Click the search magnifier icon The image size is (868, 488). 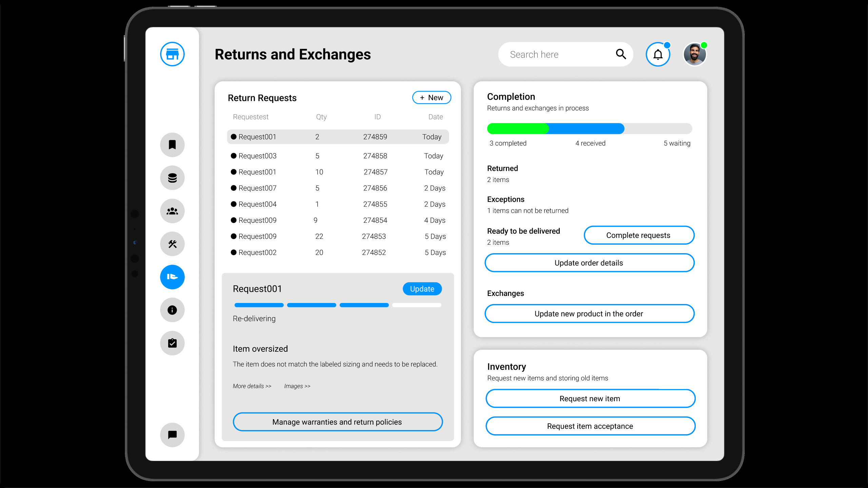coord(621,54)
